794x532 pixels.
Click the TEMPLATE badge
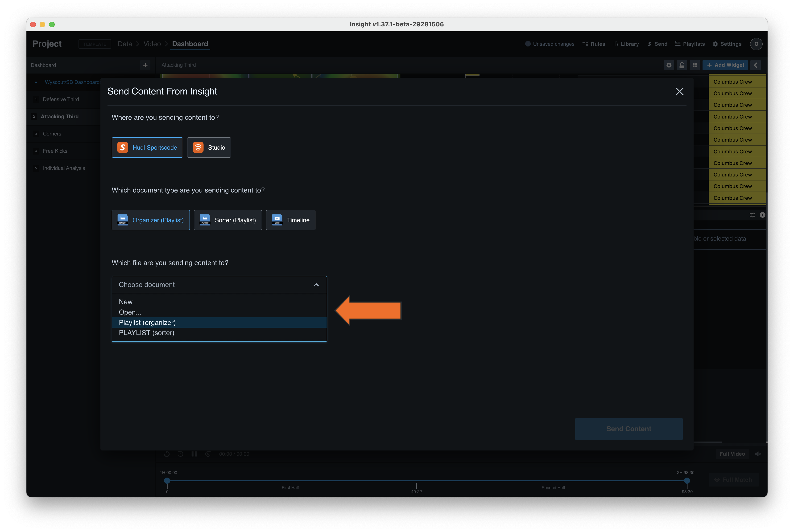click(x=95, y=44)
